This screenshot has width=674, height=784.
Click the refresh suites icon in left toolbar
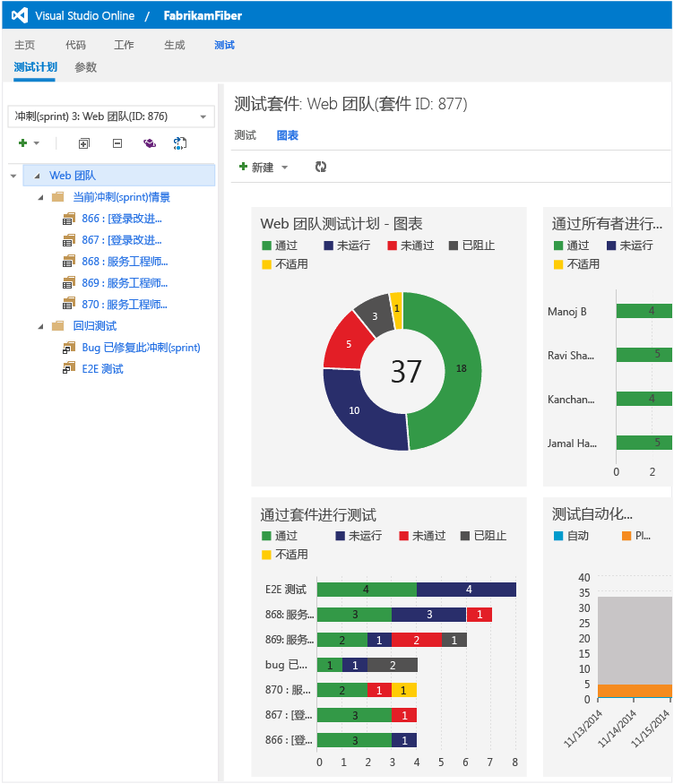180,143
